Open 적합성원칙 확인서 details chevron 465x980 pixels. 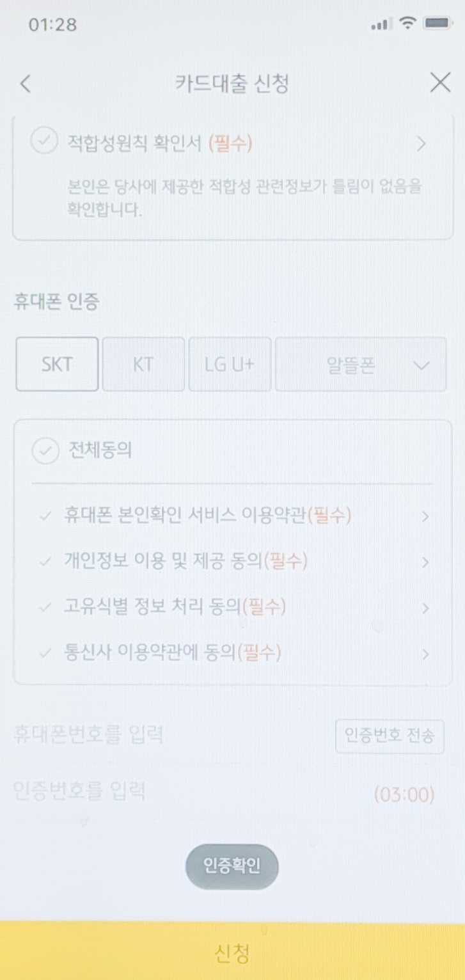coord(421,144)
